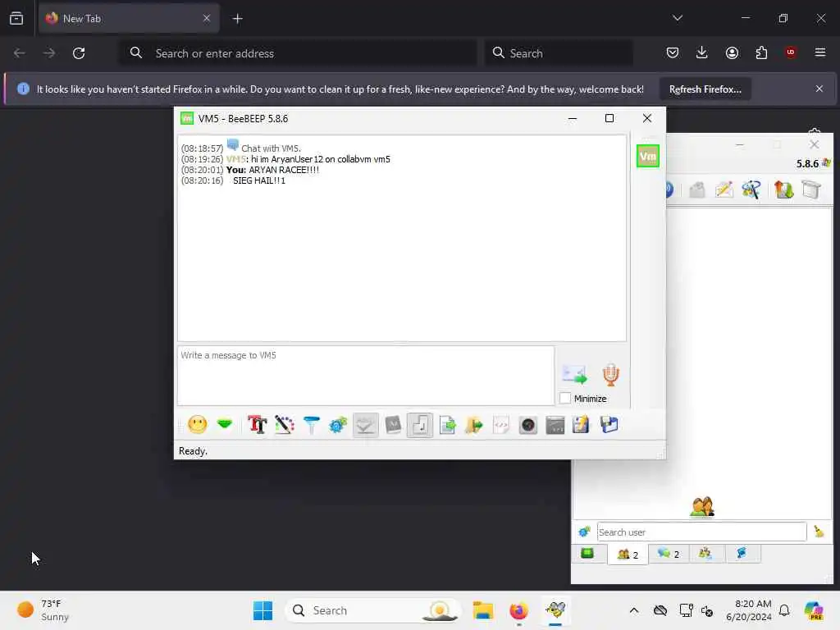Open a new Firefox tab with plus
Viewport: 840px width, 630px height.
click(237, 19)
